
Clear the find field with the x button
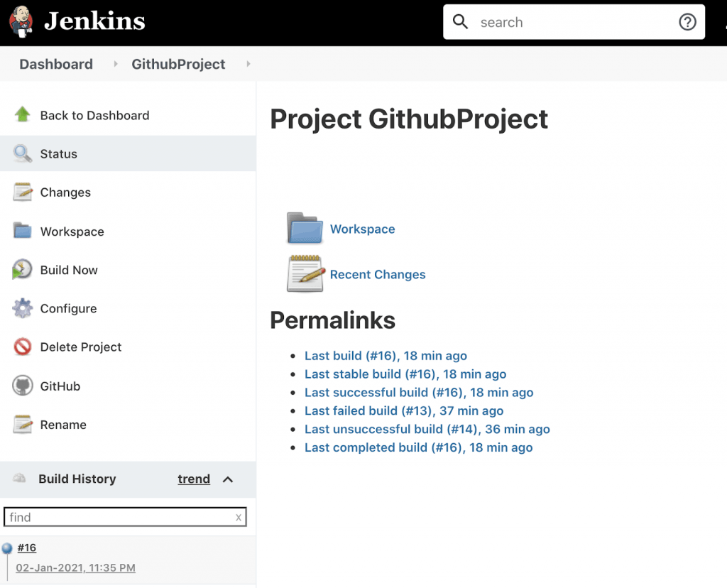(239, 518)
